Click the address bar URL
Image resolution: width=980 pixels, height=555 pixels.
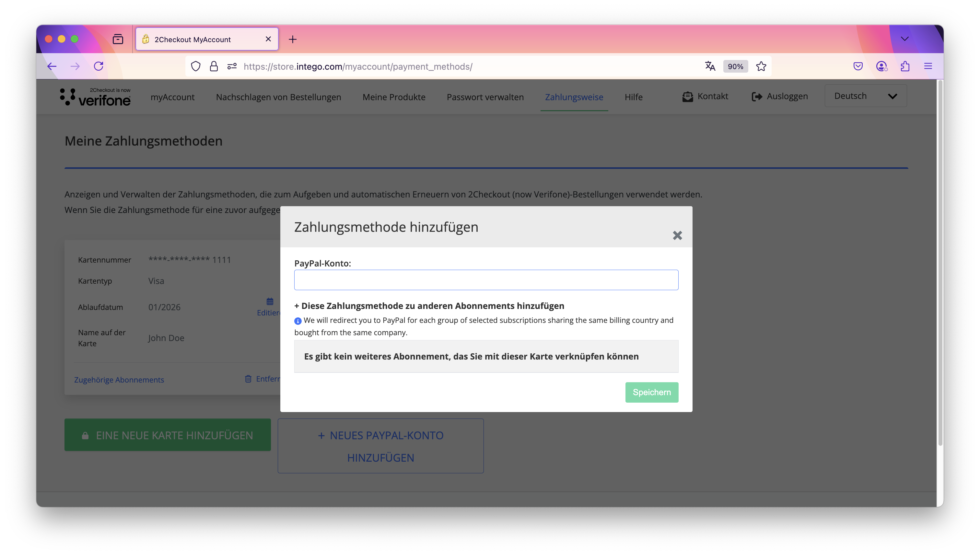[x=358, y=66]
